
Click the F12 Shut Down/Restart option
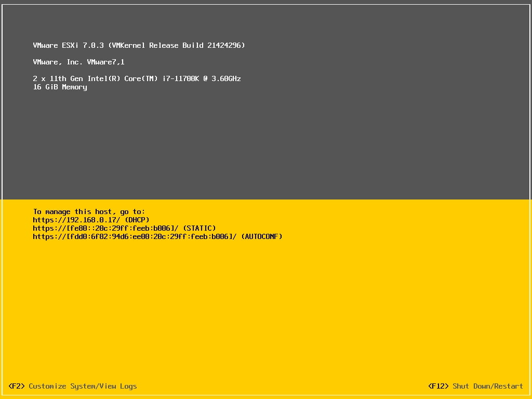pos(475,386)
